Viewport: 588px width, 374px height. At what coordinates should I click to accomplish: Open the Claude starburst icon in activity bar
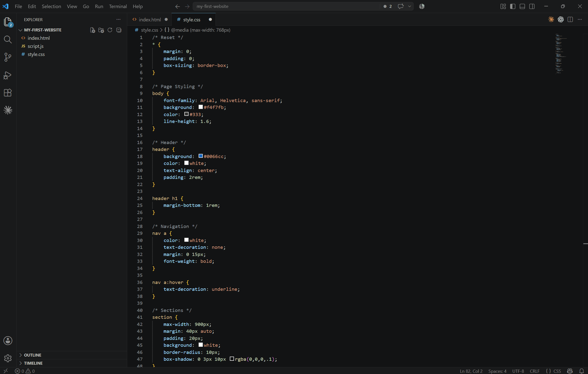[8, 110]
